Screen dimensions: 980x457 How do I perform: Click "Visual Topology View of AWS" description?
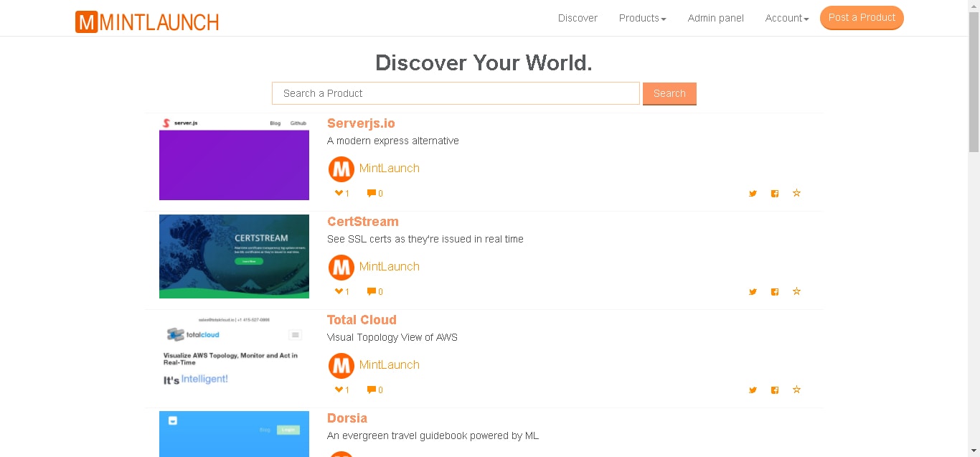point(392,337)
